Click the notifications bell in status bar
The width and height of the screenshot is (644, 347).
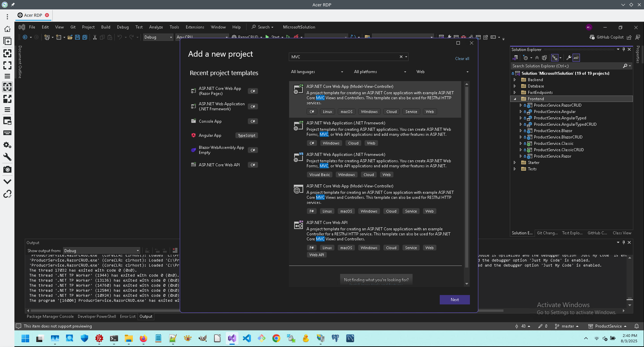click(x=637, y=326)
